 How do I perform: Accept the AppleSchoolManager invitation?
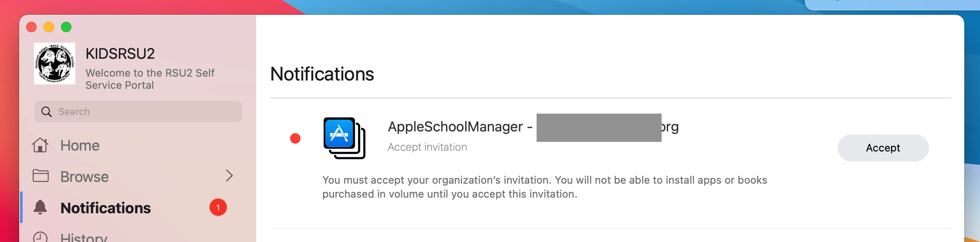pyautogui.click(x=883, y=148)
